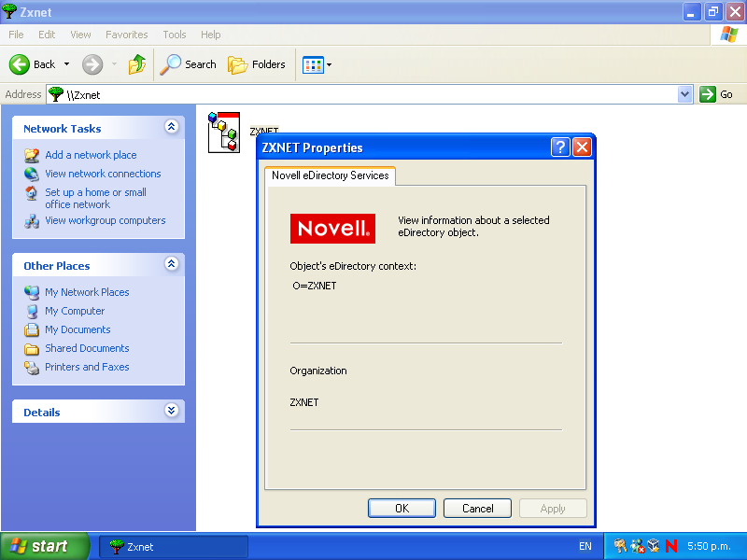
Task: Click the taskbar clock showing 5:50 p.m.
Action: tap(709, 546)
